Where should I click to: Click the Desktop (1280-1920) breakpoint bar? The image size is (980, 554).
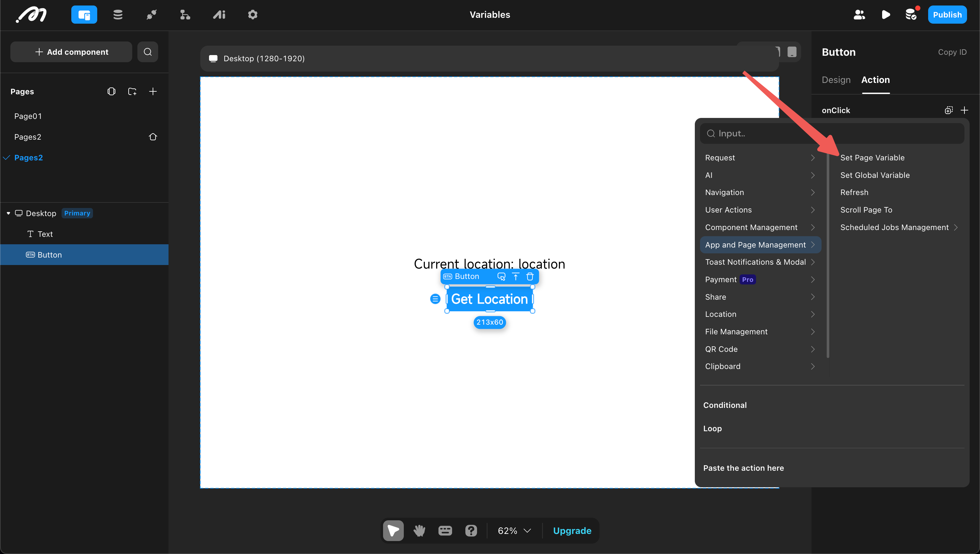[489, 59]
